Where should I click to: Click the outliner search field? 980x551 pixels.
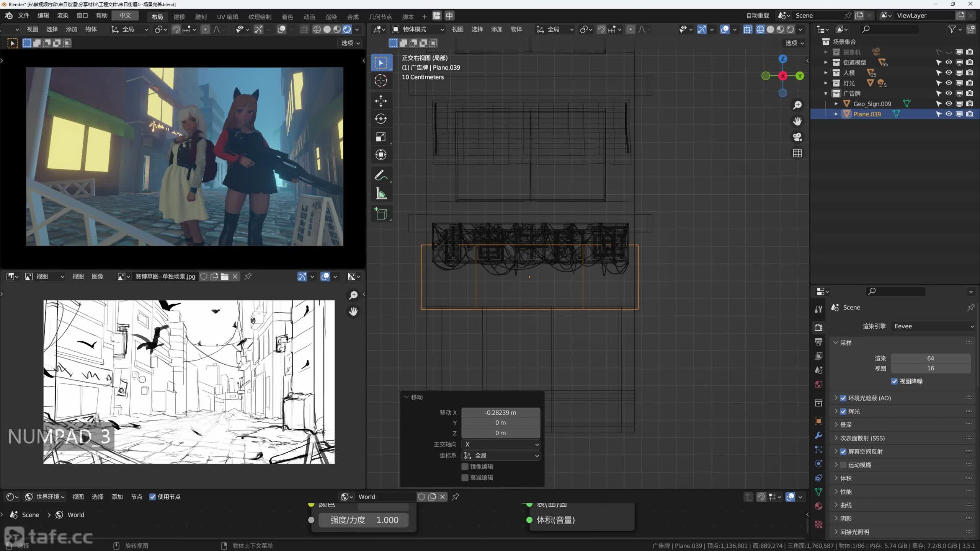[890, 29]
